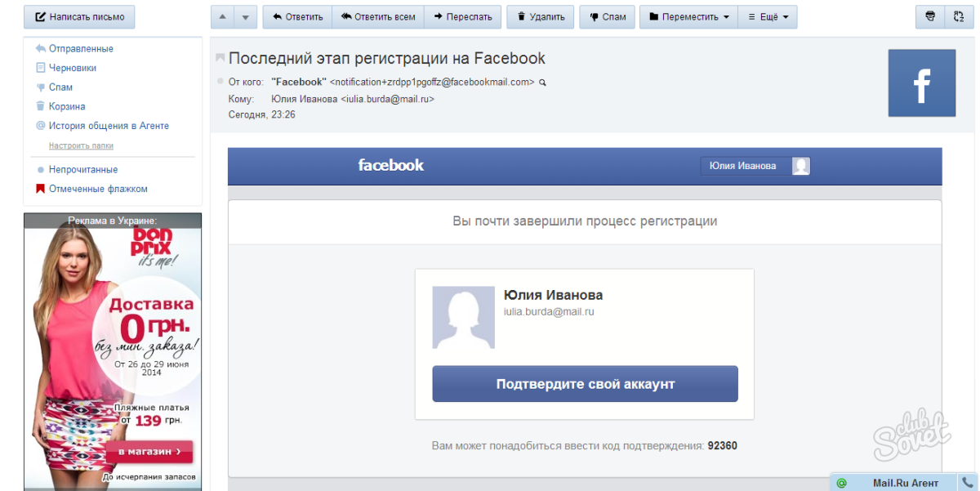Image resolution: width=980 pixels, height=491 pixels.
Task: Click Настроить папки link
Action: (81, 145)
